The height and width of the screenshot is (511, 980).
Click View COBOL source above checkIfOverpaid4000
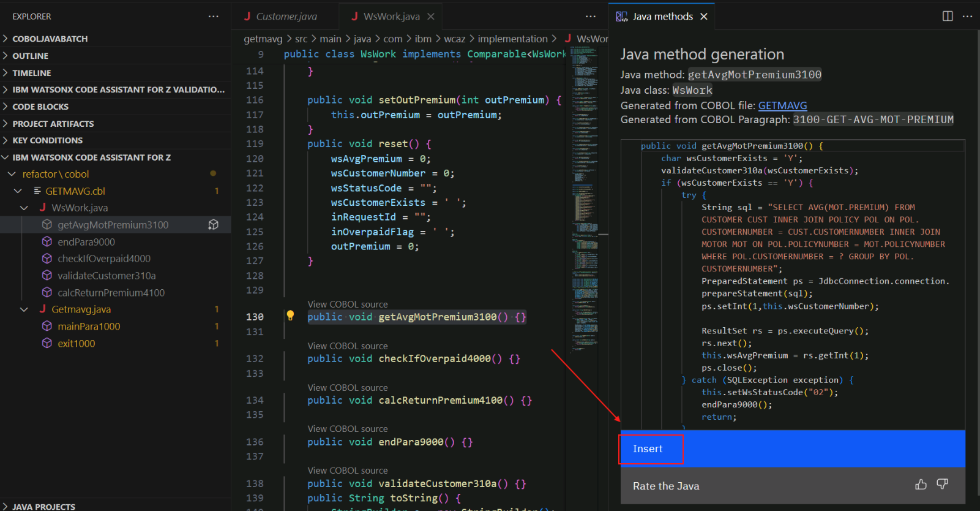pyautogui.click(x=348, y=346)
